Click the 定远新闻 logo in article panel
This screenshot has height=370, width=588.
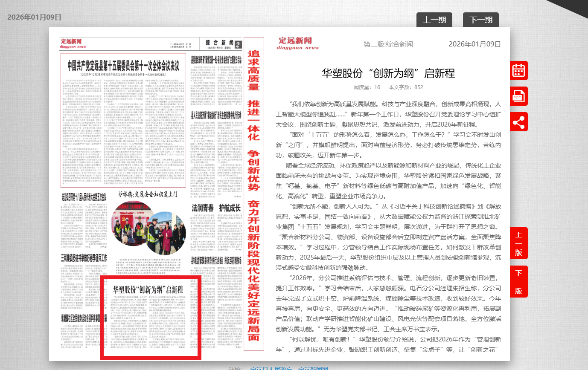click(x=298, y=43)
